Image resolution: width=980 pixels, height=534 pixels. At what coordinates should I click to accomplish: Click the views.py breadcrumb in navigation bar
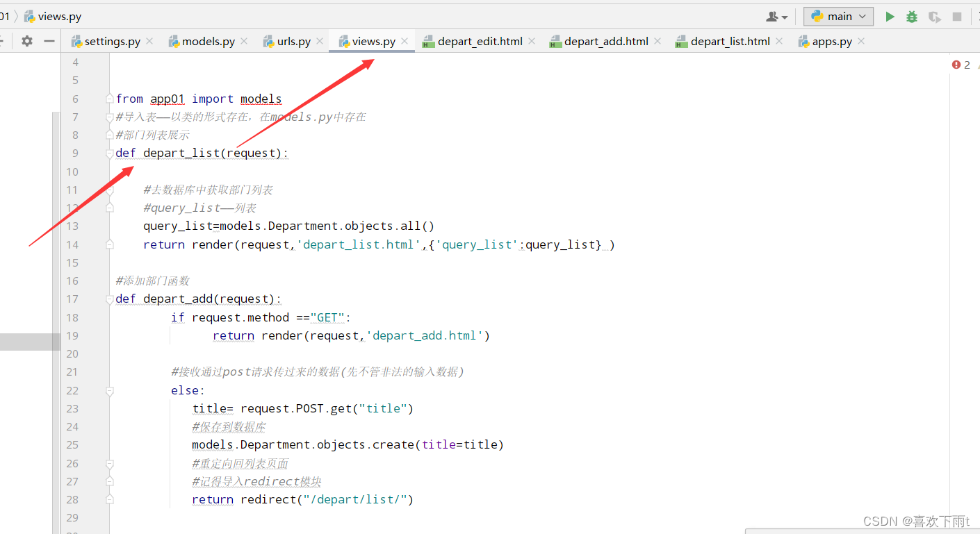52,16
